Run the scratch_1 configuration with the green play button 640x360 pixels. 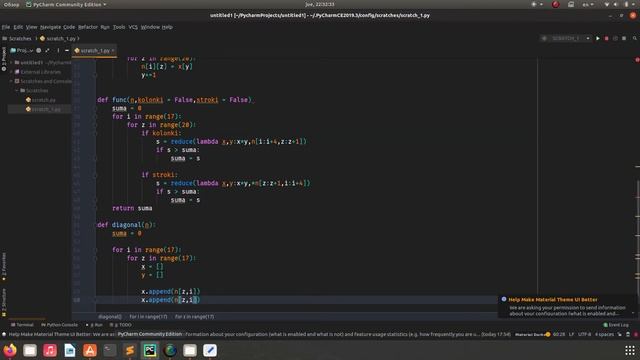click(x=598, y=38)
